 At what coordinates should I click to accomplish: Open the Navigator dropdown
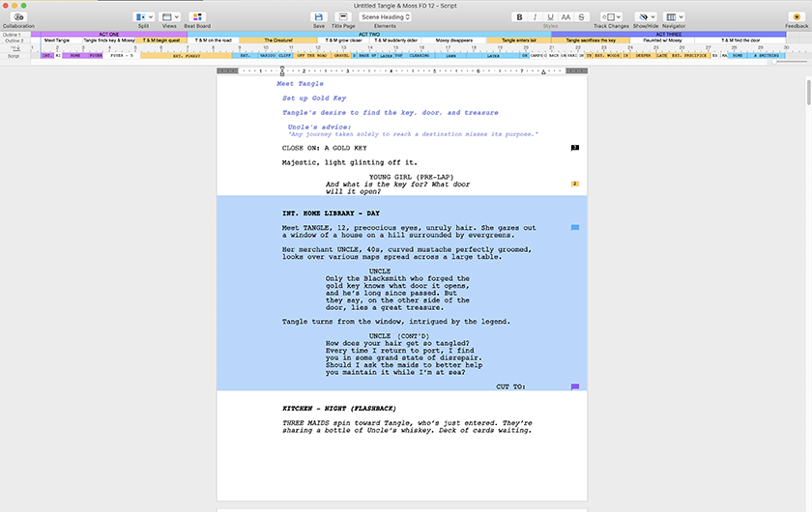[x=674, y=17]
